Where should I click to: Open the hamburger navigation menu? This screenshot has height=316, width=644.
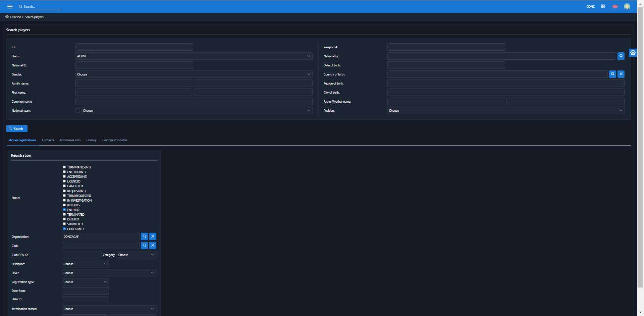click(x=10, y=6)
